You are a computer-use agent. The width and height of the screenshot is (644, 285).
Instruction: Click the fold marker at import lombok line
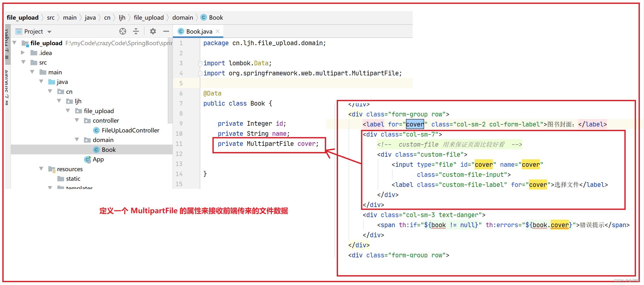[x=200, y=63]
